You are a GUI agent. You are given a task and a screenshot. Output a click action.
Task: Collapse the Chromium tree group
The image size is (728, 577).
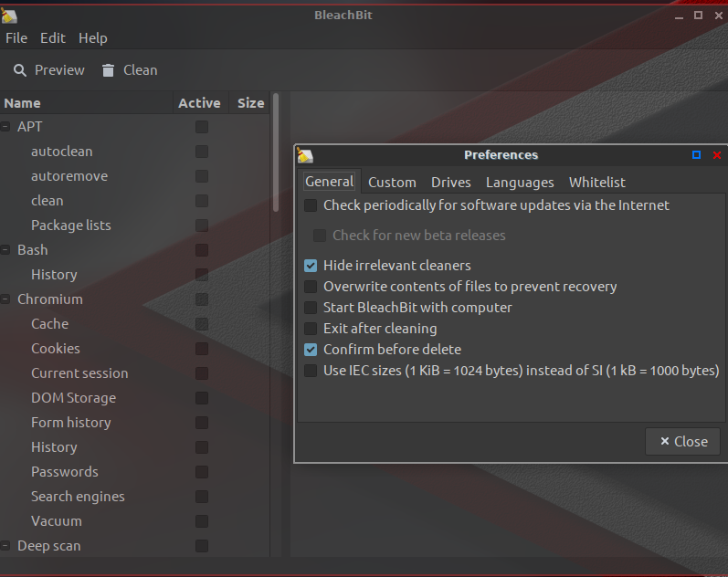(x=5, y=299)
